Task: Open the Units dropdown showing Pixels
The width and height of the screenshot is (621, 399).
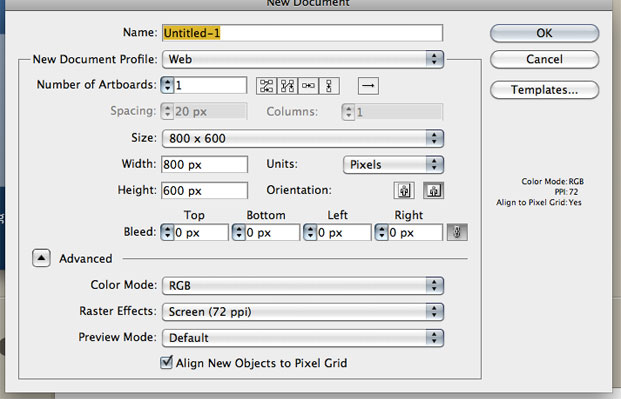Action: click(x=393, y=164)
